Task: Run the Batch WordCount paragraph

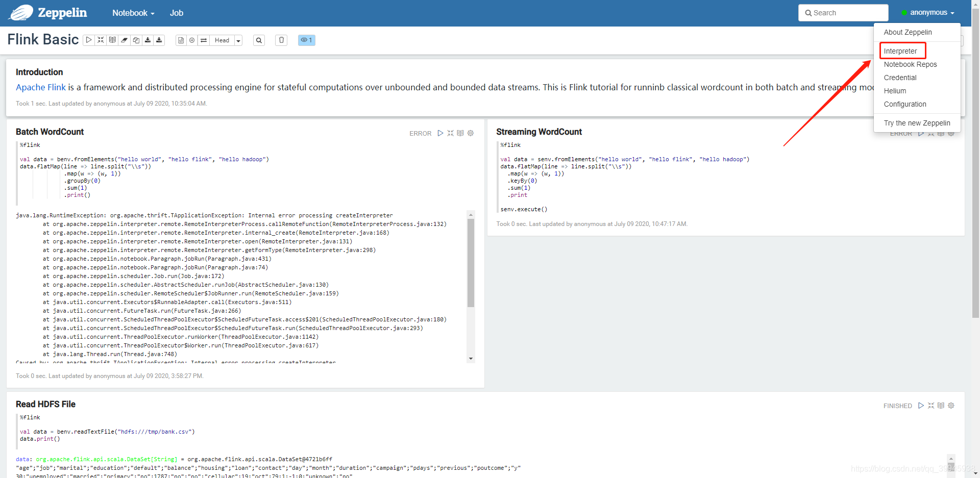Action: click(x=440, y=133)
